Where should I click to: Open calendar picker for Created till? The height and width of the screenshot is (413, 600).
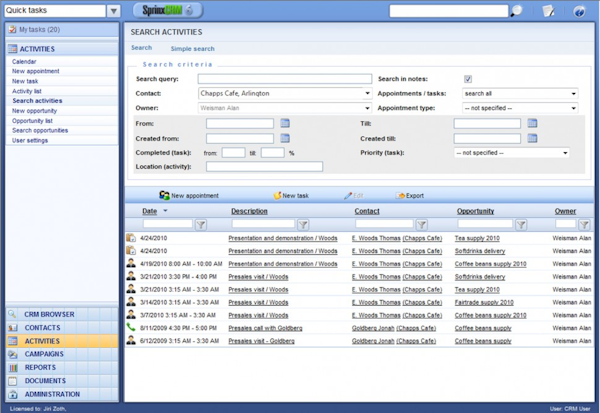coord(532,138)
